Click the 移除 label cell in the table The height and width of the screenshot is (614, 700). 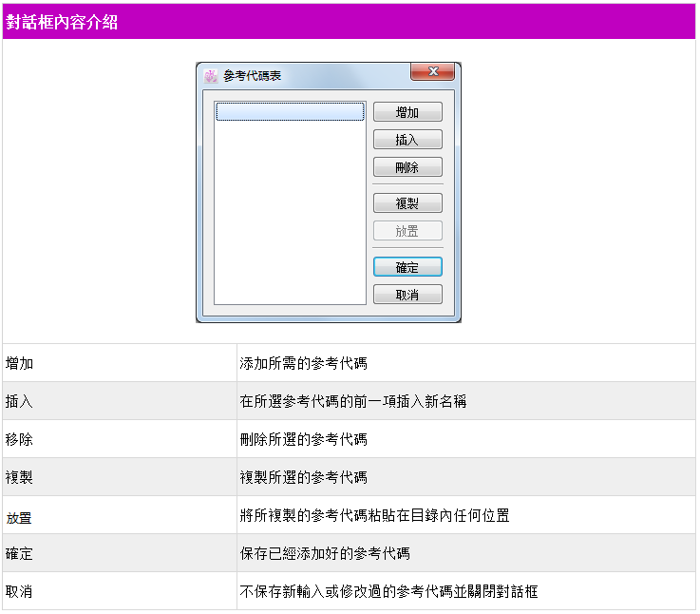(19, 439)
